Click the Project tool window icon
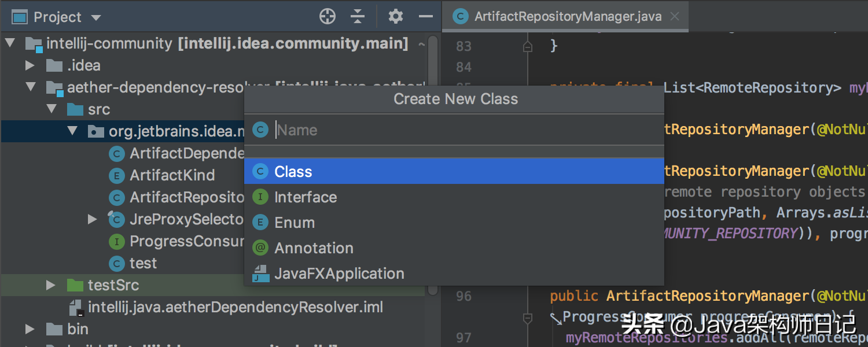Viewport: 868px width, 347px height. (20, 17)
